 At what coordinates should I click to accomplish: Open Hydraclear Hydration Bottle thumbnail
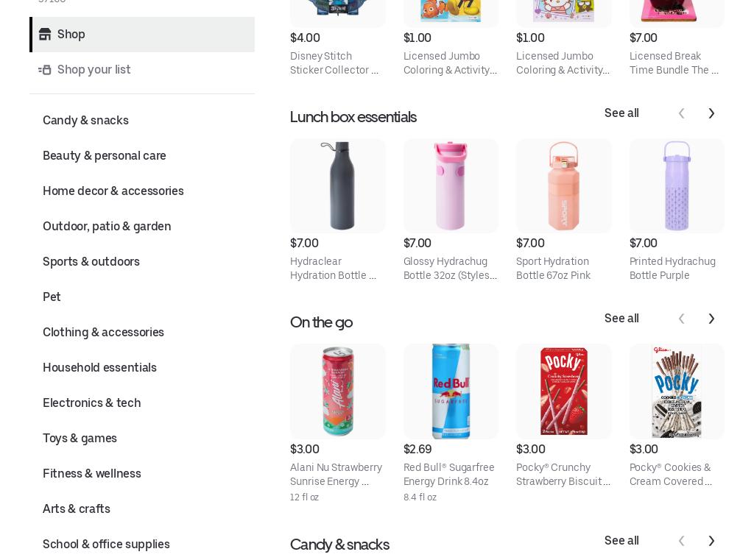(337, 186)
